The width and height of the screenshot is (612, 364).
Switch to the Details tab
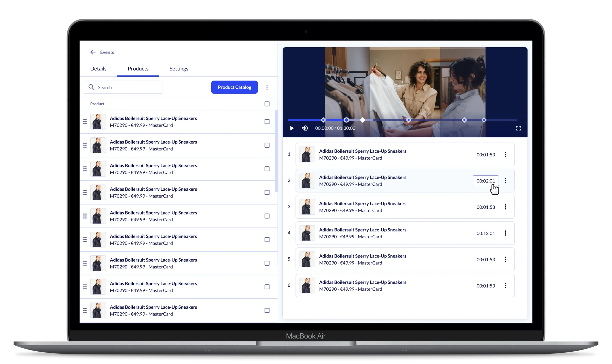coord(98,69)
